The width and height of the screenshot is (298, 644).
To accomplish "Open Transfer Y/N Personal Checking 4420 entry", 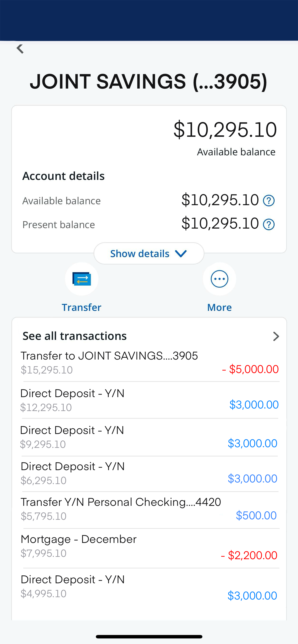I will [x=149, y=509].
